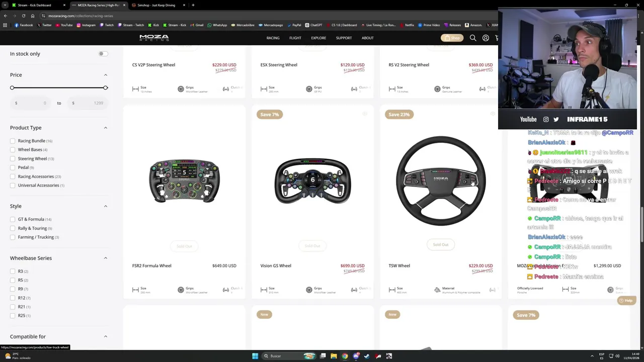The image size is (644, 362).
Task: Open the EXPLORE menu
Action: [x=318, y=38]
